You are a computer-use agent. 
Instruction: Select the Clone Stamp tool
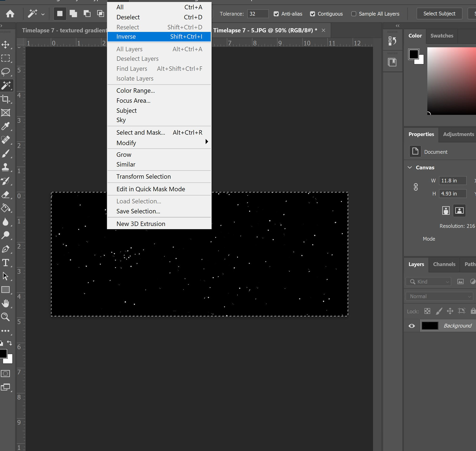[x=5, y=167]
